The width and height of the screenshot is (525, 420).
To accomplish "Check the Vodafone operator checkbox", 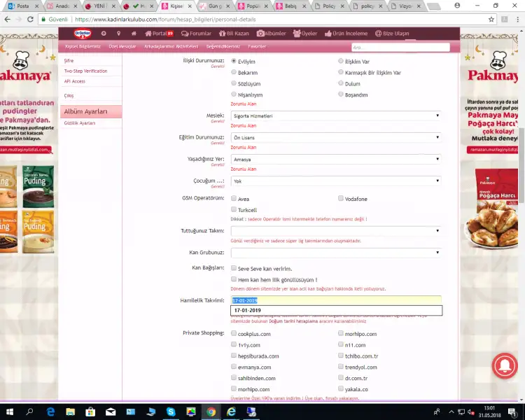I will point(341,199).
